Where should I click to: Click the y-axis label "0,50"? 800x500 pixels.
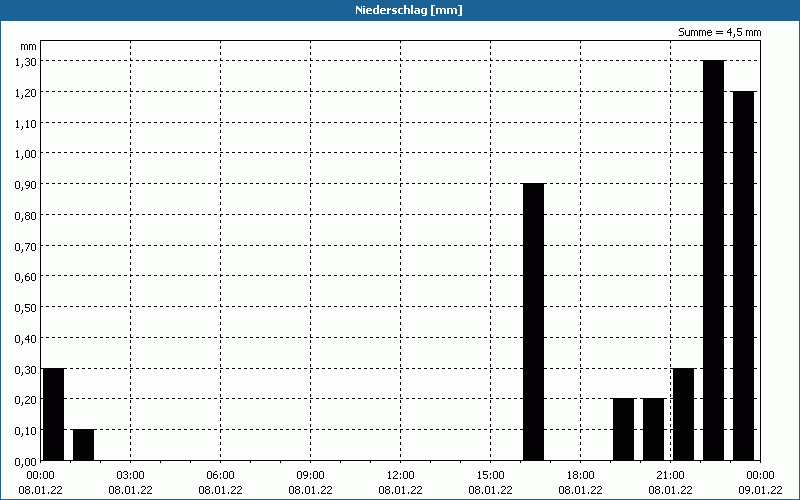tap(26, 308)
